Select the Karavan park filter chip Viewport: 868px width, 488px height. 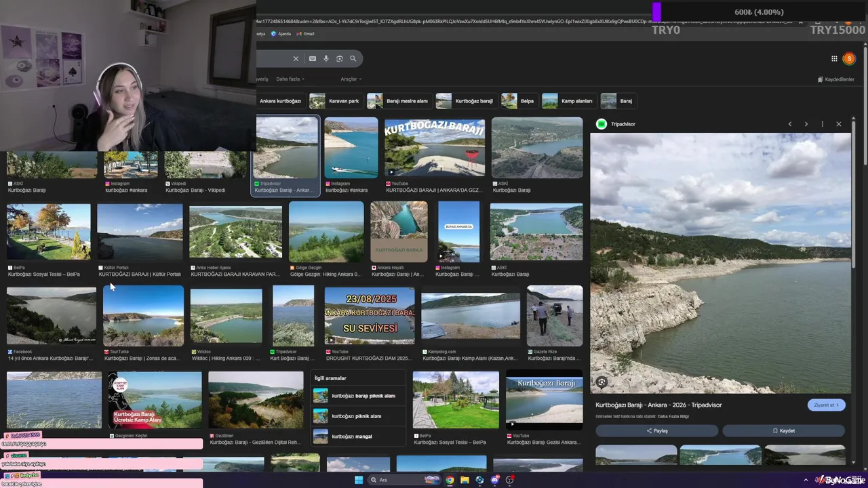(336, 101)
